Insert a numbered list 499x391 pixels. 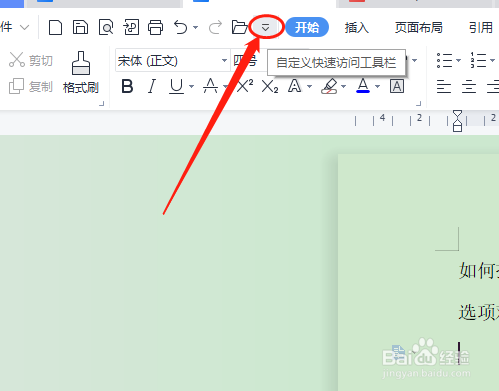478,60
